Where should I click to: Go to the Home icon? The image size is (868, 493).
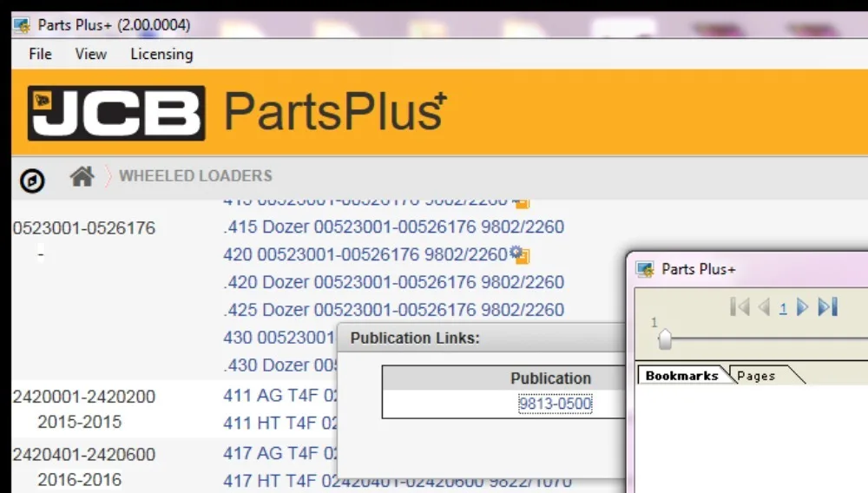click(x=82, y=176)
